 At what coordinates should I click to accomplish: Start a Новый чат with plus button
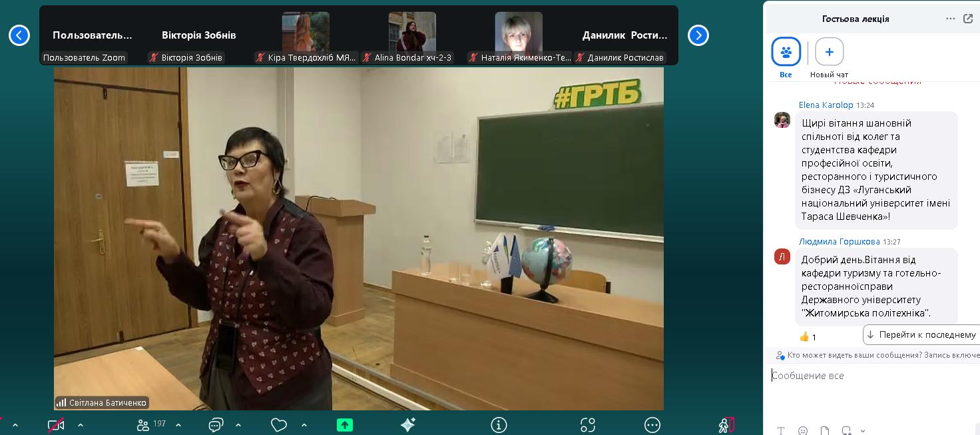[829, 52]
